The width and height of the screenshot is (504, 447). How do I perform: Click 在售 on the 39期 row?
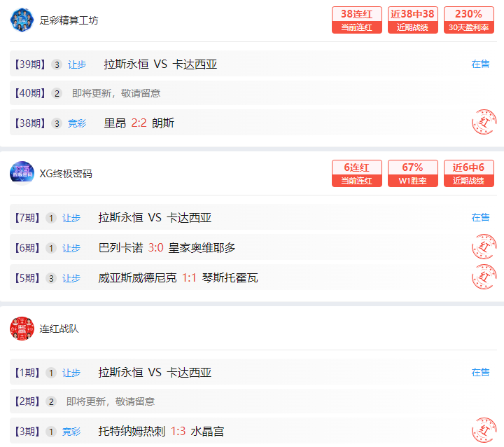[480, 64]
